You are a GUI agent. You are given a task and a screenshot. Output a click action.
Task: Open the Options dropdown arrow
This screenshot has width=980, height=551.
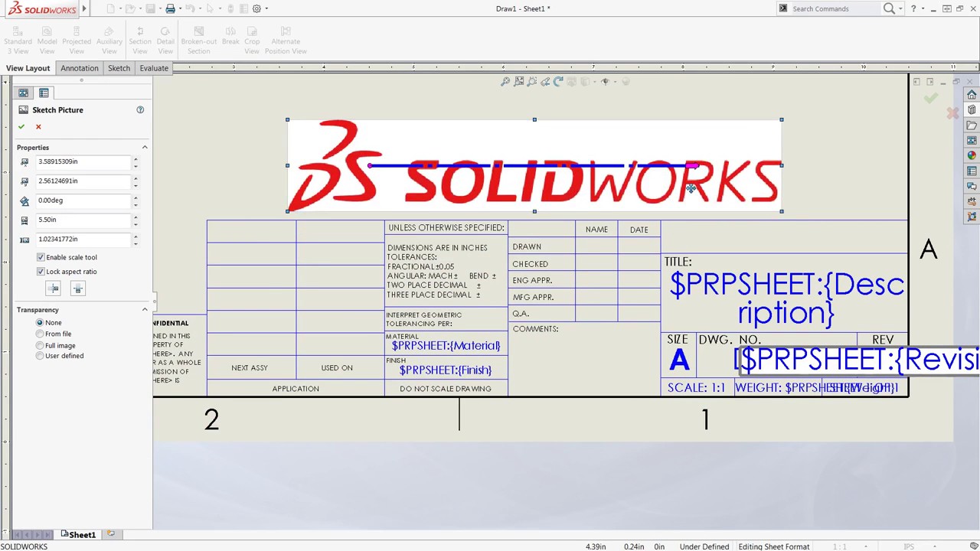266,8
